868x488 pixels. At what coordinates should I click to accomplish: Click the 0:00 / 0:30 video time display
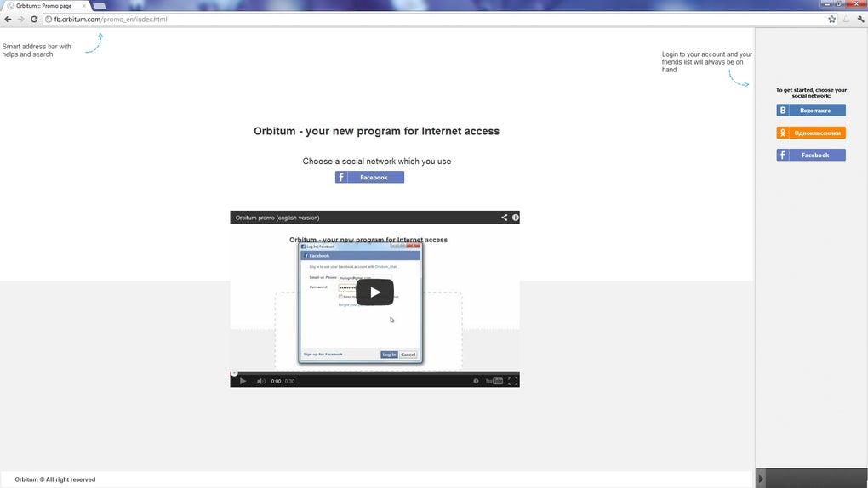coord(283,381)
